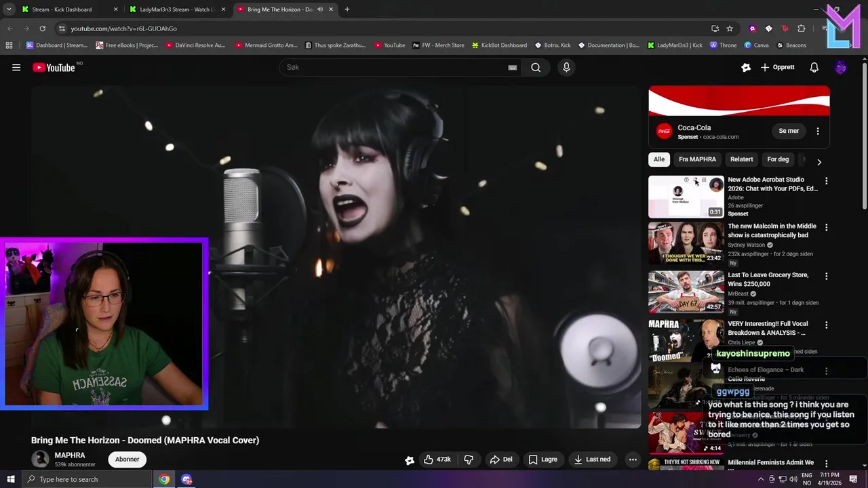This screenshot has height=488, width=868.
Task: Open Windows notification center icon
Action: [x=853, y=479]
